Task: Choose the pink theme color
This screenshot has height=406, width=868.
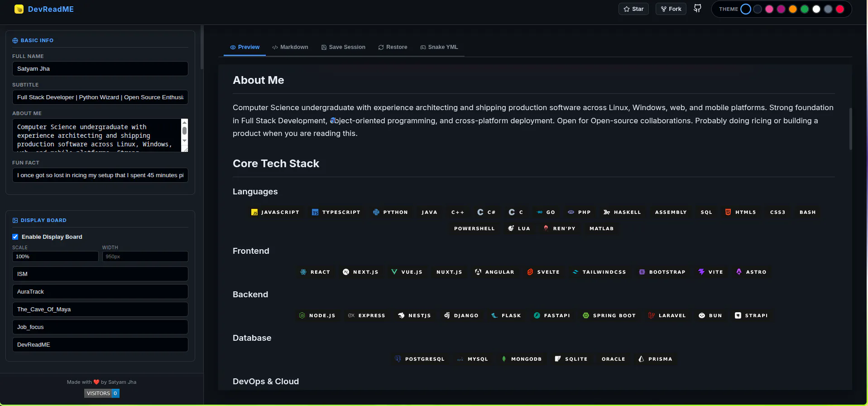Action: pos(769,9)
